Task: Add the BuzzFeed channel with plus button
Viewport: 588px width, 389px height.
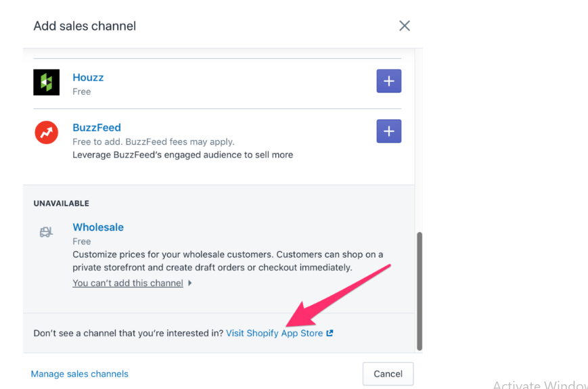Action: [x=388, y=131]
